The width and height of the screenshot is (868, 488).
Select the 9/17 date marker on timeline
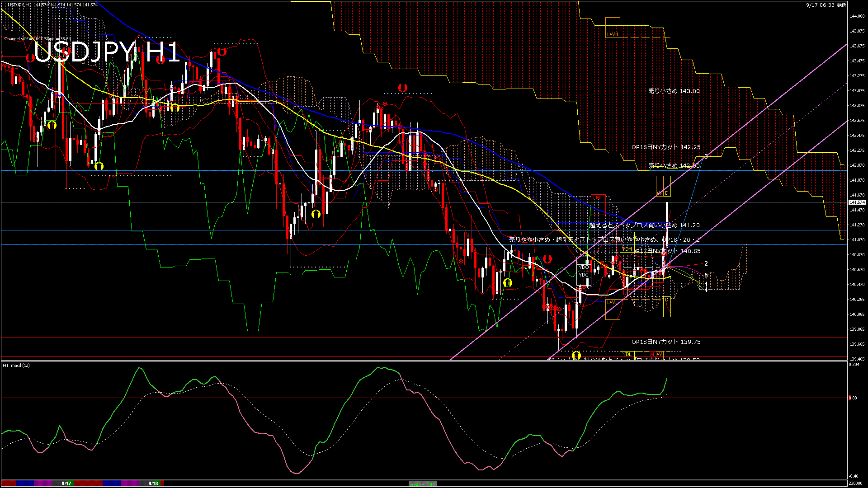[x=66, y=483]
